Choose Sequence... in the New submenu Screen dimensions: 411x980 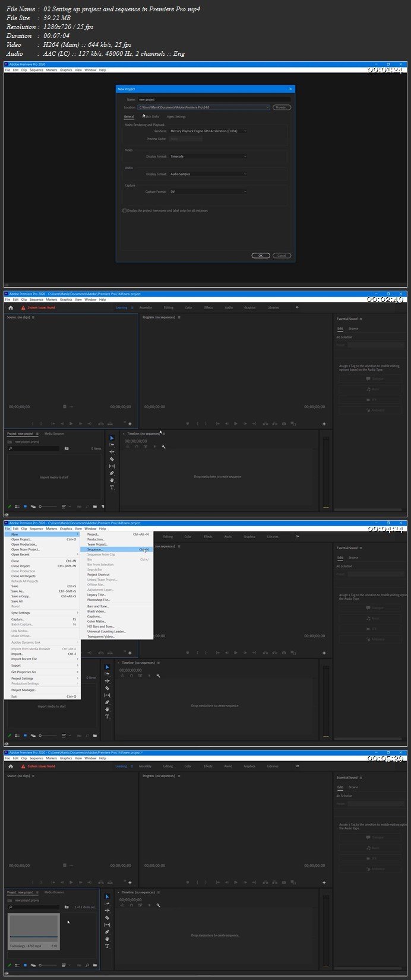pos(116,549)
